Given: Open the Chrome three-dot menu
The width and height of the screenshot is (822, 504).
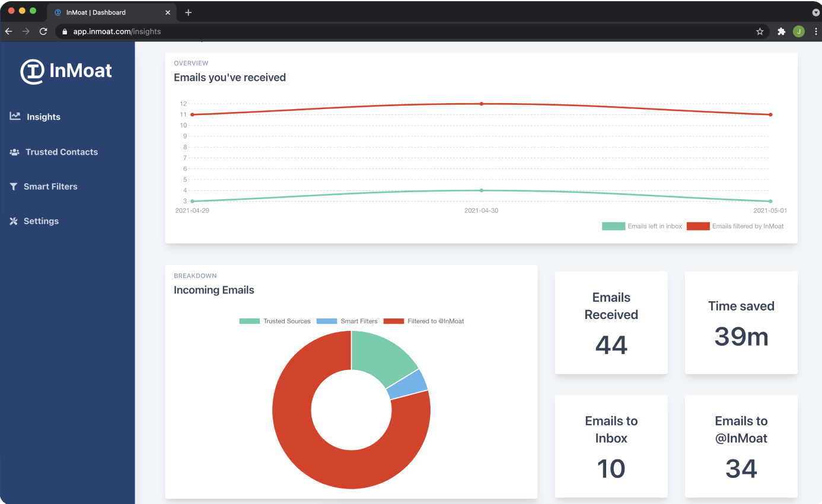Looking at the screenshot, I should click(x=817, y=31).
